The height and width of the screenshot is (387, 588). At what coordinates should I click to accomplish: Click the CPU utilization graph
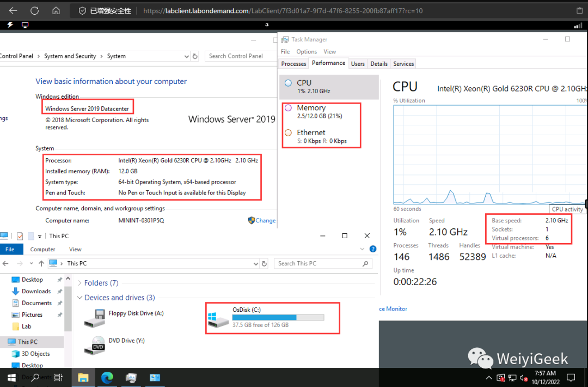coord(491,155)
